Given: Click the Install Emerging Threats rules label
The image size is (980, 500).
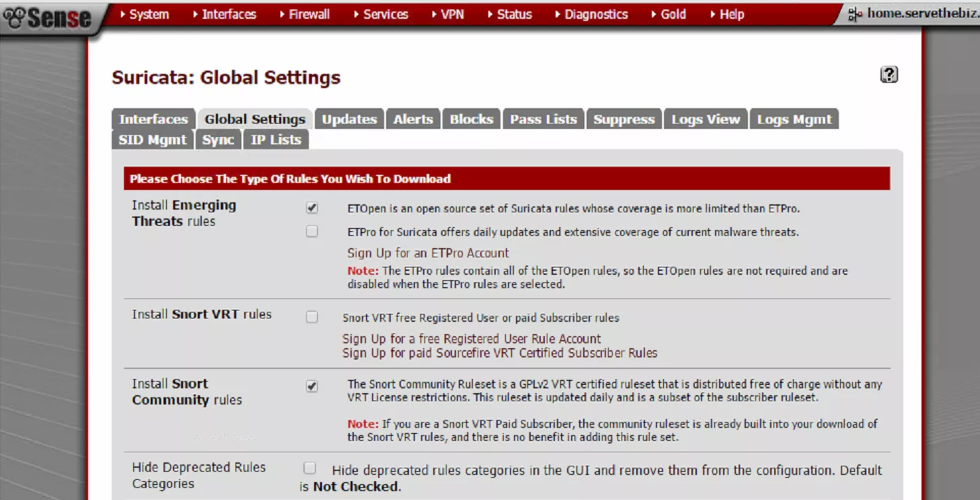Looking at the screenshot, I should 184,213.
